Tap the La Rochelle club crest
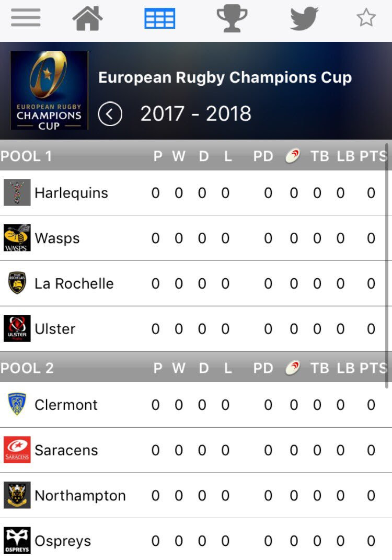The width and height of the screenshot is (392, 560). coord(17,283)
